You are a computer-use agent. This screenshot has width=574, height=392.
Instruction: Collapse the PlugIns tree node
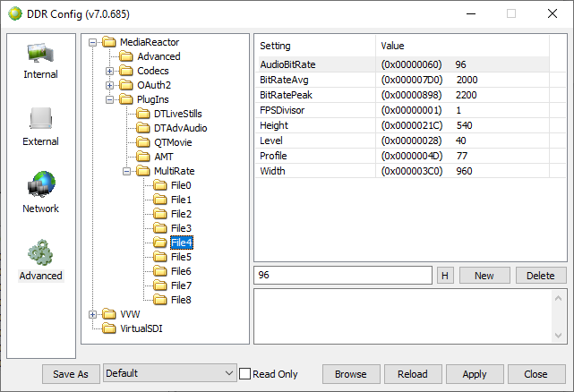[x=109, y=99]
